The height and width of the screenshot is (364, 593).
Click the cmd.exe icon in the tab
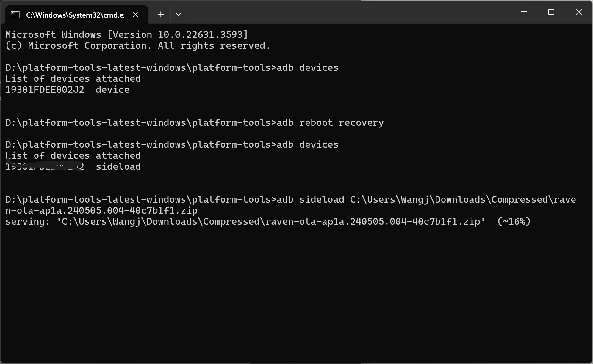[x=15, y=14]
